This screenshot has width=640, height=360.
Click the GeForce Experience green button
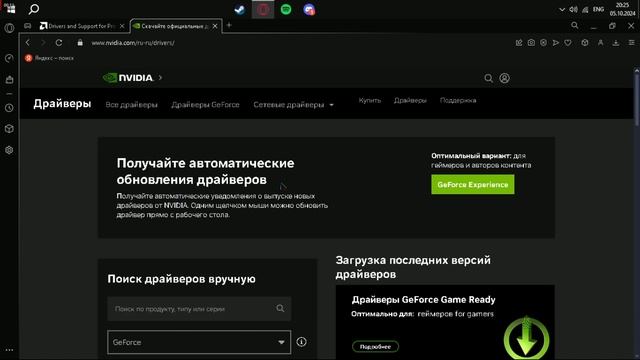[x=473, y=184]
